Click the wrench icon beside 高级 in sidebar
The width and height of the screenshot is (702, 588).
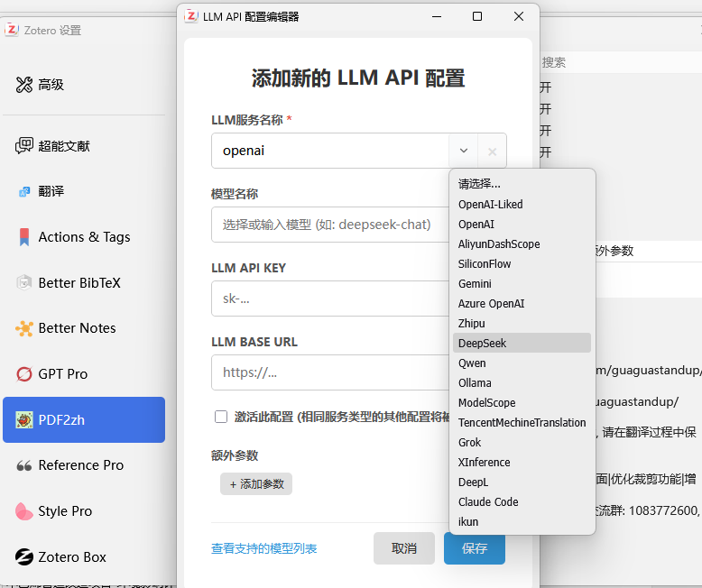[x=24, y=85]
